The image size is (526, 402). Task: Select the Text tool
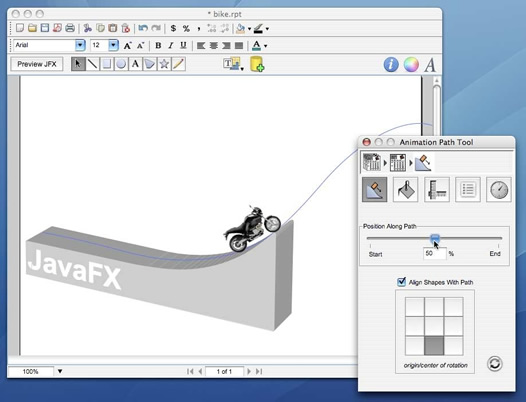pos(135,64)
